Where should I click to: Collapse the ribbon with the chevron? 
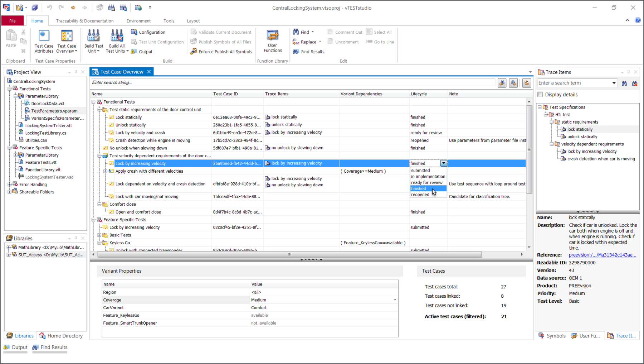(627, 20)
